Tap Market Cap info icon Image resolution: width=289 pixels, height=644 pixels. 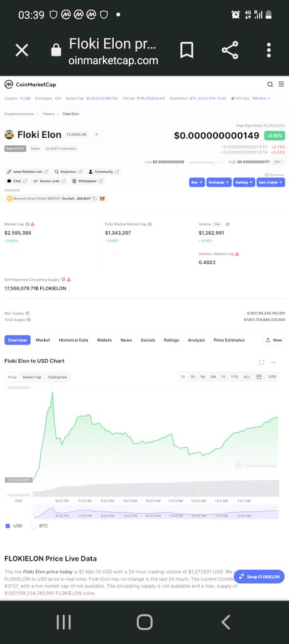28,225
